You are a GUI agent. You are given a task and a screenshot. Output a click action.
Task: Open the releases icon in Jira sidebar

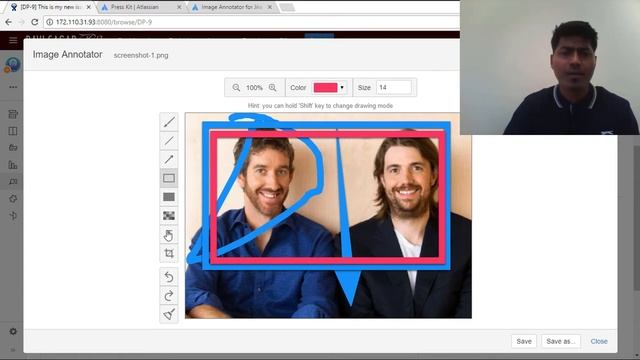coord(13,148)
